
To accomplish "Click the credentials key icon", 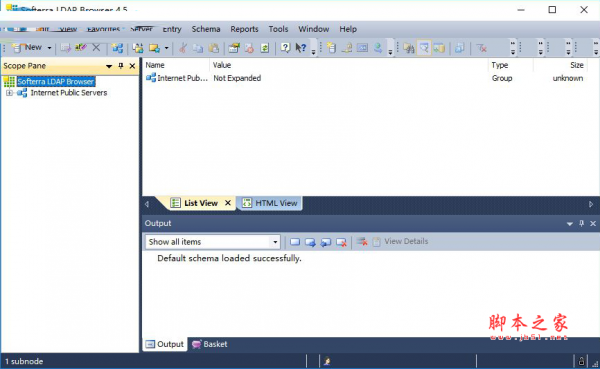I will pyautogui.click(x=347, y=48).
